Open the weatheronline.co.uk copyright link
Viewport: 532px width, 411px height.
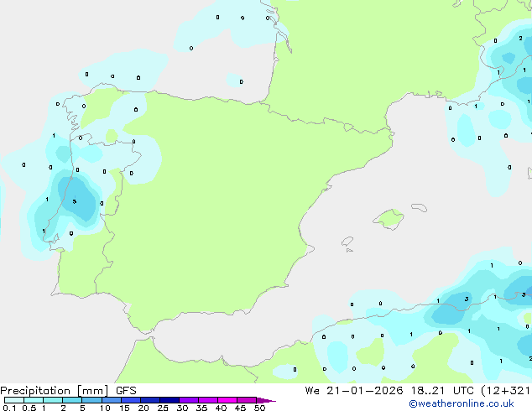coord(462,403)
